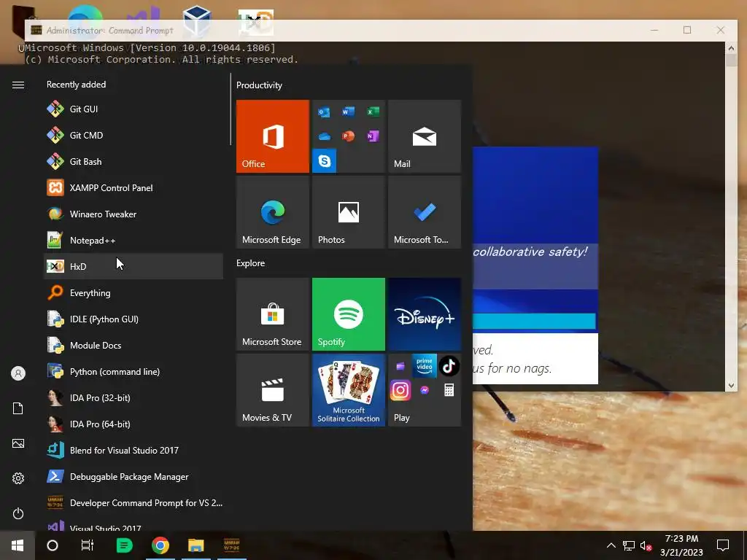Open Task View on the taskbar
This screenshot has height=560, width=747.
(x=88, y=545)
